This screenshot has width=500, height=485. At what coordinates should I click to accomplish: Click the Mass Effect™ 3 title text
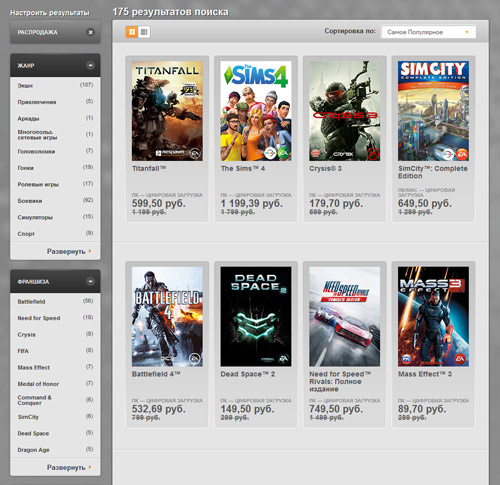point(425,374)
